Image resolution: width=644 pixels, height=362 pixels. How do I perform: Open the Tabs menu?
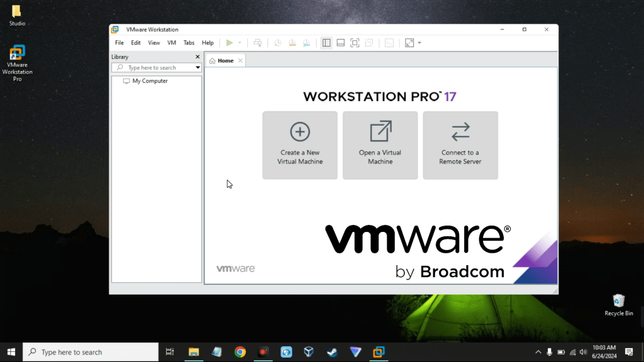pos(189,43)
